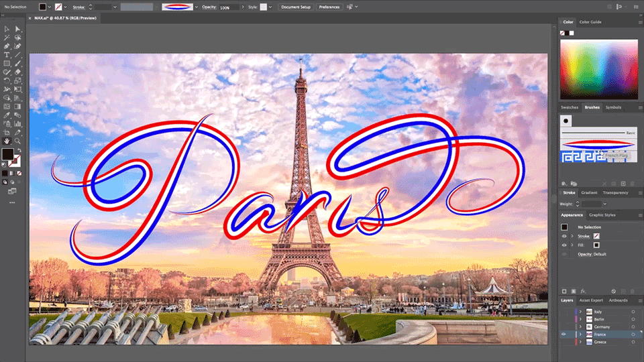Select the Type tool
The height and width of the screenshot is (362, 644).
click(7, 54)
